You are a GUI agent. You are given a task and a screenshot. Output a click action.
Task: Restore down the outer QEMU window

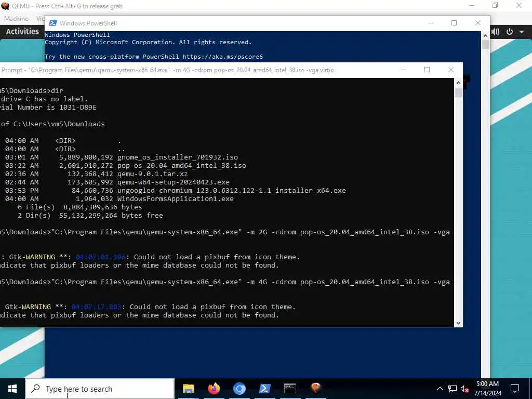pos(495,5)
